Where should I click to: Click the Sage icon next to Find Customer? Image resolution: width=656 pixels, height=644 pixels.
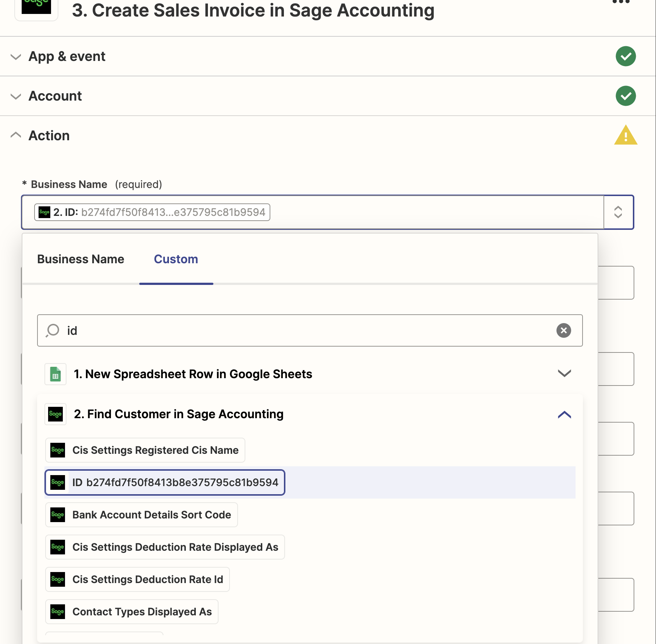point(55,414)
